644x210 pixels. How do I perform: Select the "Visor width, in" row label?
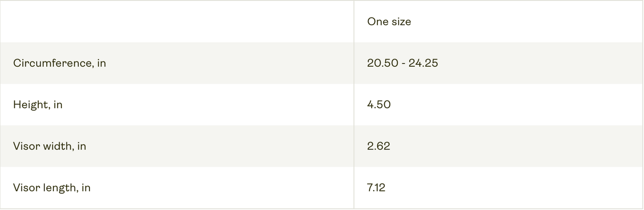49,146
